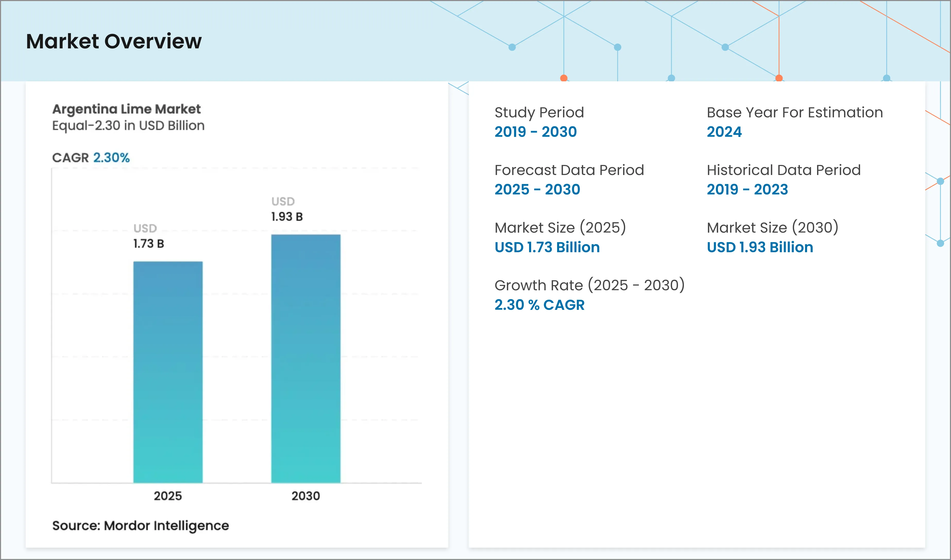Viewport: 951px width, 560px height.
Task: Click the Study Period value 2019 - 2030
Action: [536, 132]
